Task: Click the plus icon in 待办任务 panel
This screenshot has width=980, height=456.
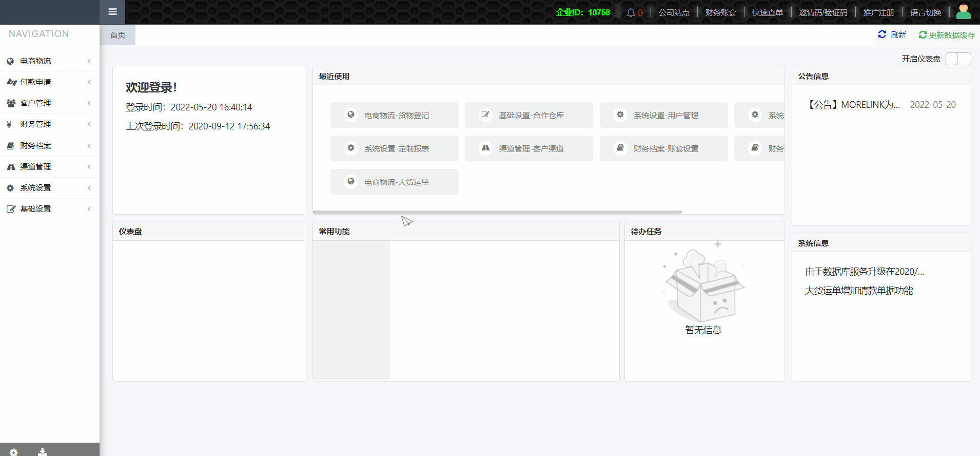Action: coord(718,244)
